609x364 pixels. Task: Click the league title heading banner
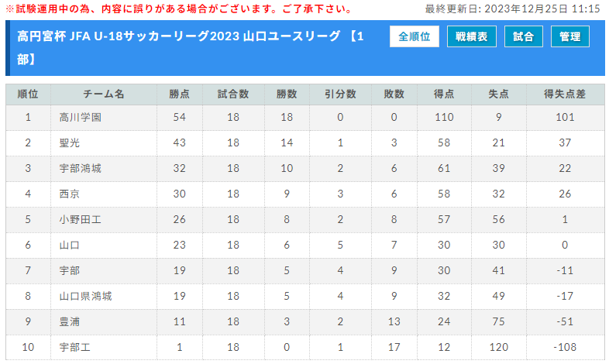coord(191,48)
